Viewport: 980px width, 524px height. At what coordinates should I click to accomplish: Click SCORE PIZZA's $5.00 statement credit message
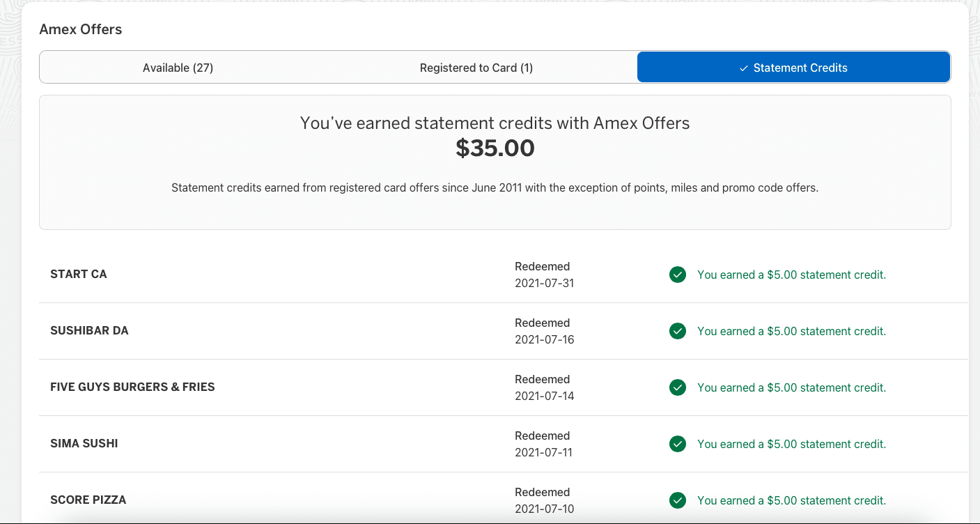tap(792, 500)
